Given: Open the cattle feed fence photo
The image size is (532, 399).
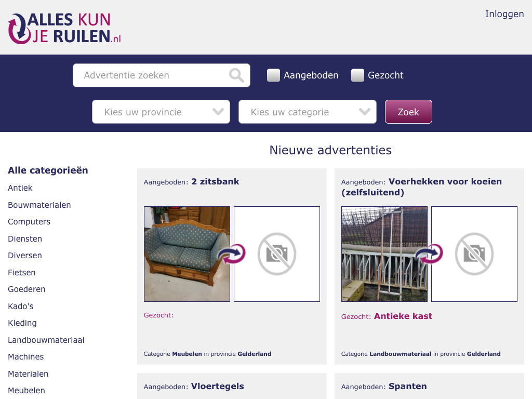Looking at the screenshot, I should point(384,254).
